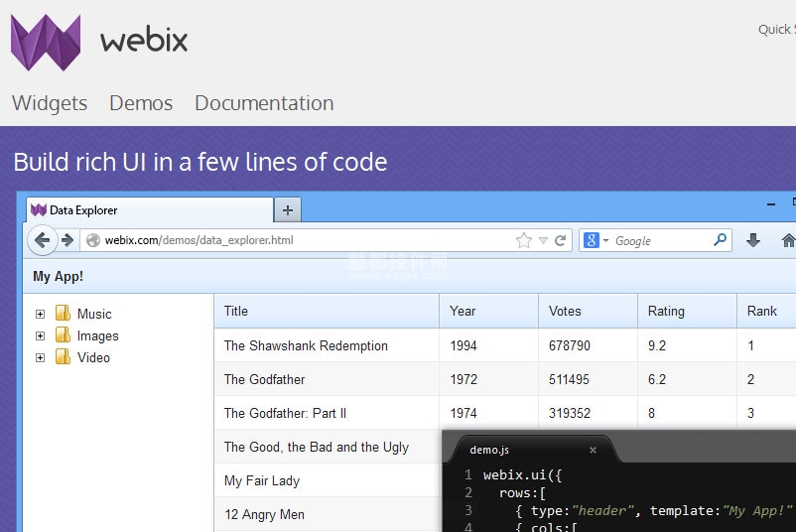The height and width of the screenshot is (532, 796).
Task: Go back with the browser back arrow
Action: pyautogui.click(x=42, y=240)
